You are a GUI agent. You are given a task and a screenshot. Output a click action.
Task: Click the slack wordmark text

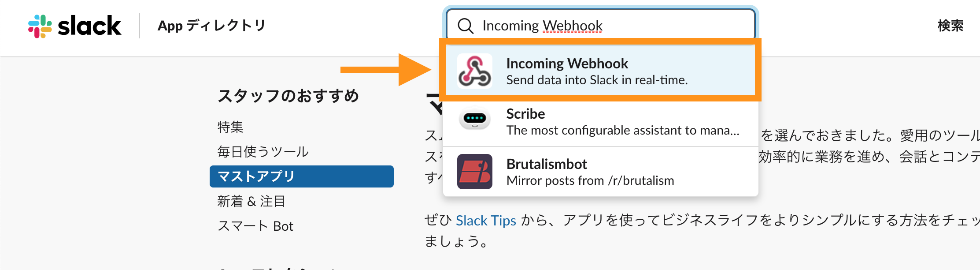tap(89, 26)
